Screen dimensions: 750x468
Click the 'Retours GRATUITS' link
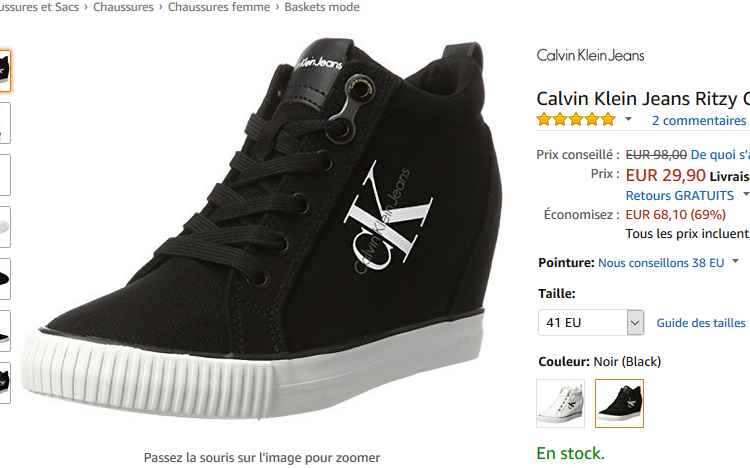click(x=680, y=196)
